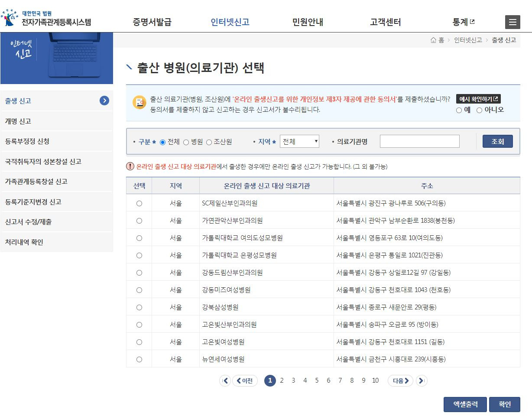Jump to last page with rightmost pagination arrow
Viewport: 532px width, 416px height.
pos(421,380)
